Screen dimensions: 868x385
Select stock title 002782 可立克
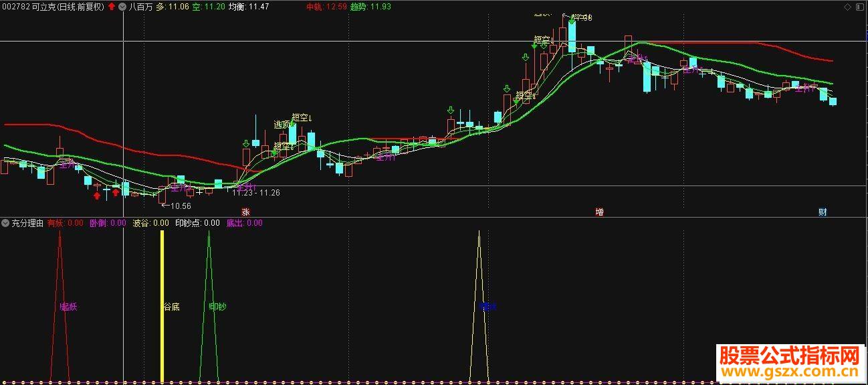[x=29, y=7]
